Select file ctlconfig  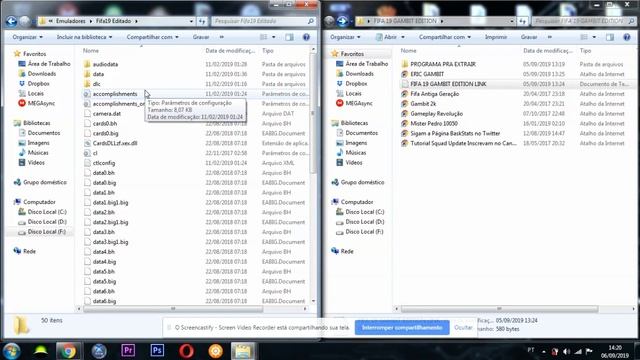[x=104, y=163]
